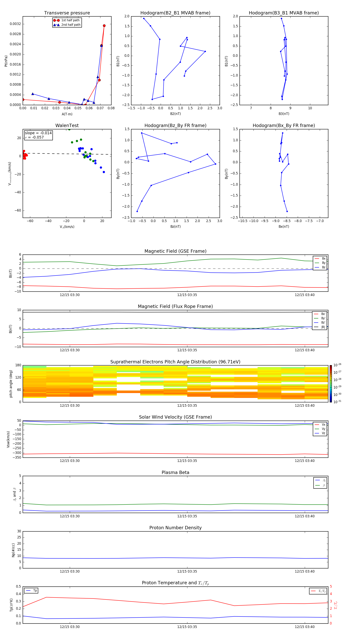Click the 'slope = -0.014' annotation

[x=38, y=133]
